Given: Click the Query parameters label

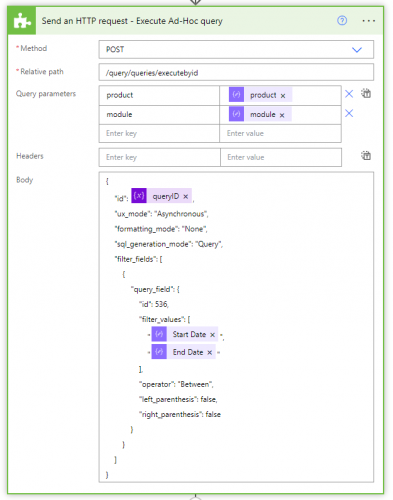Looking at the screenshot, I should pyautogui.click(x=46, y=94).
